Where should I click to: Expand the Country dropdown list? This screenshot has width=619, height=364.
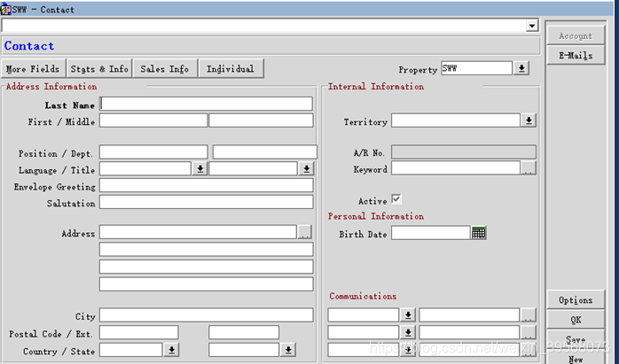coord(171,350)
